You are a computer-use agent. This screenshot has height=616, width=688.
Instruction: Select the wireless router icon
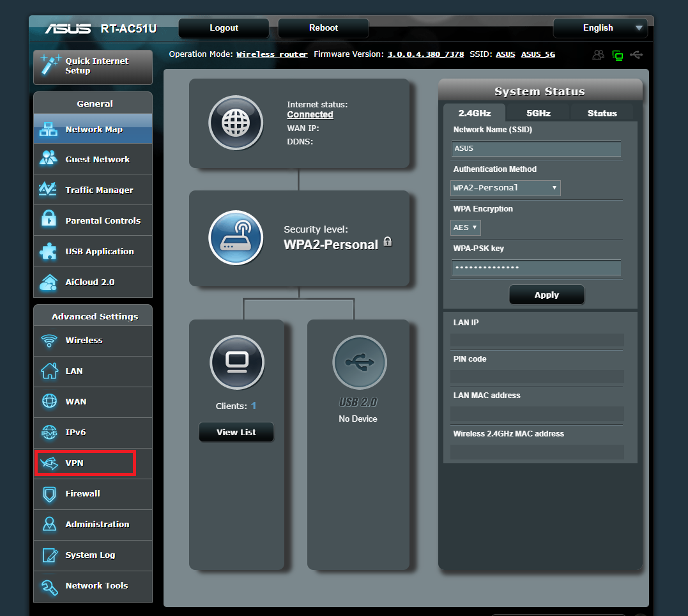coord(236,238)
